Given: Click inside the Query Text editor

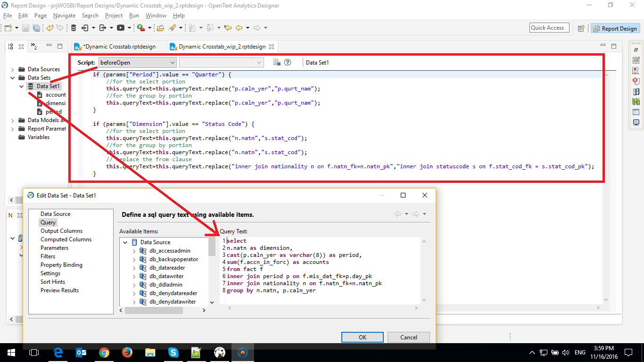Looking at the screenshot, I should pyautogui.click(x=323, y=270).
